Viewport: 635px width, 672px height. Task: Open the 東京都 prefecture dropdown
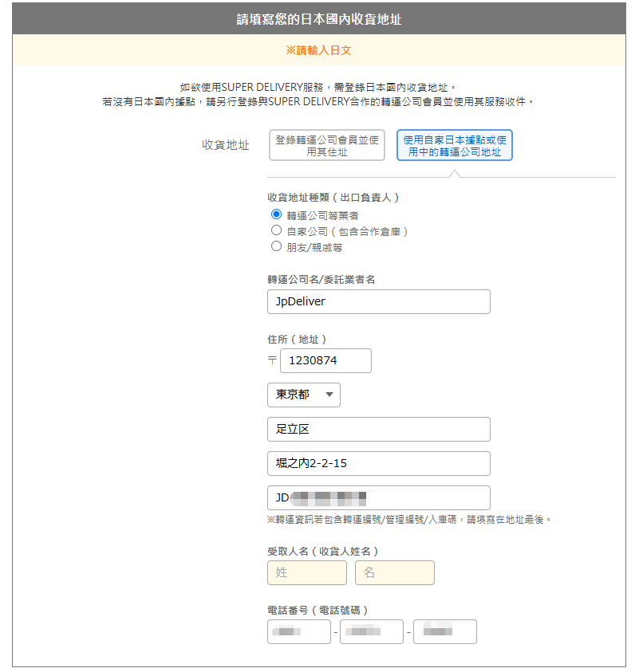(304, 395)
